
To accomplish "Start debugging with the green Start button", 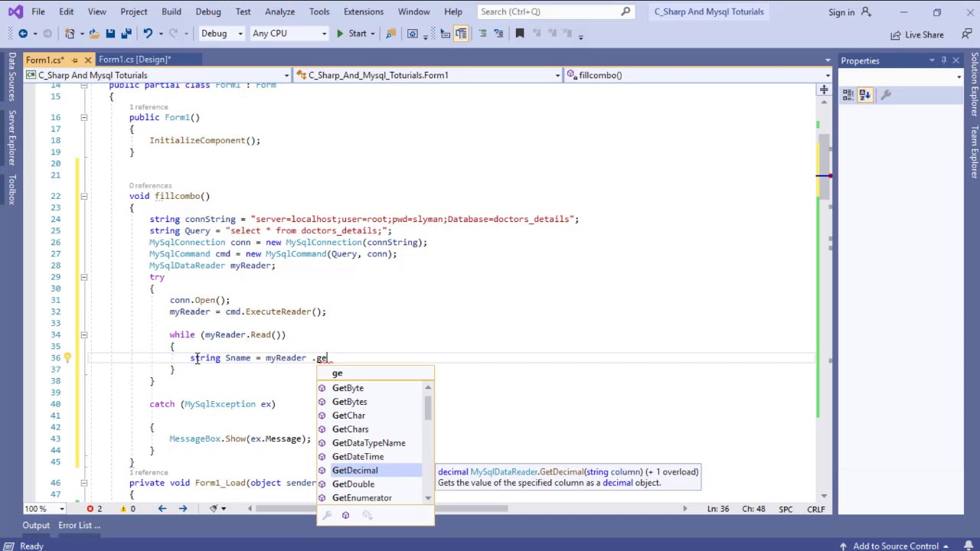I will click(351, 34).
